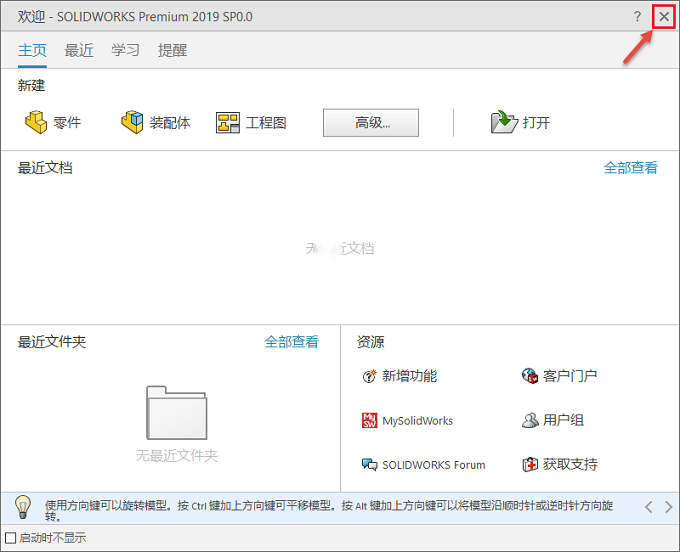Viewport: 680px width, 552px height.
Task: Switch to the 主页 tab
Action: [x=32, y=50]
